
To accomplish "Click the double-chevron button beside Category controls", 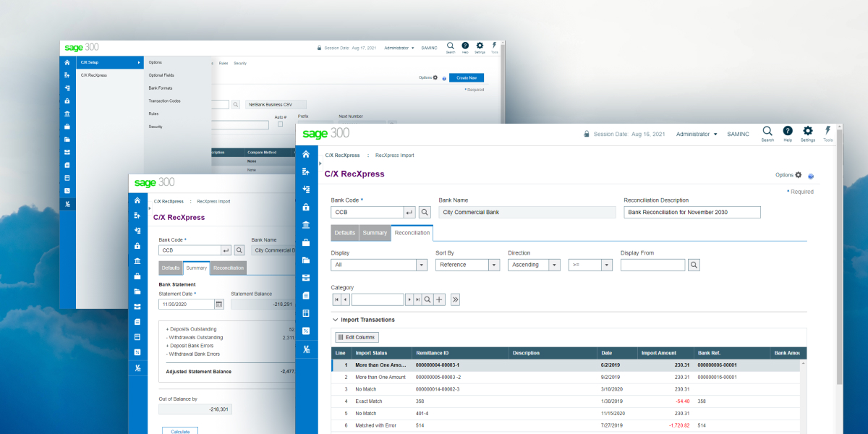I will (x=455, y=299).
